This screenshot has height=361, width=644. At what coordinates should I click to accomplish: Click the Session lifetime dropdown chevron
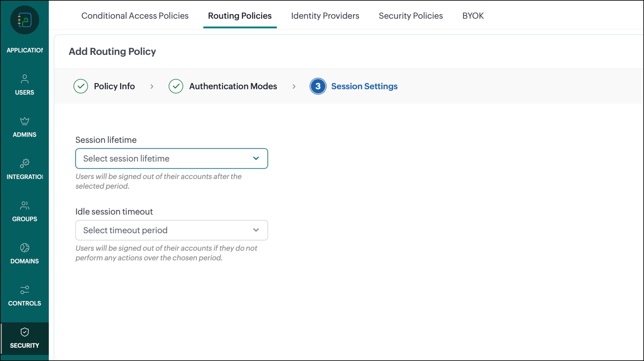256,158
